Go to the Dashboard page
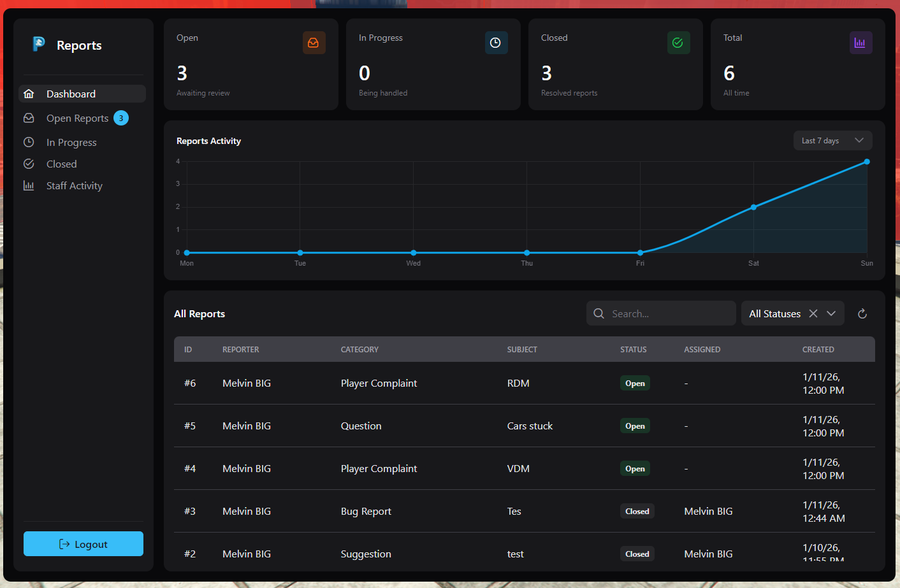 pos(82,94)
